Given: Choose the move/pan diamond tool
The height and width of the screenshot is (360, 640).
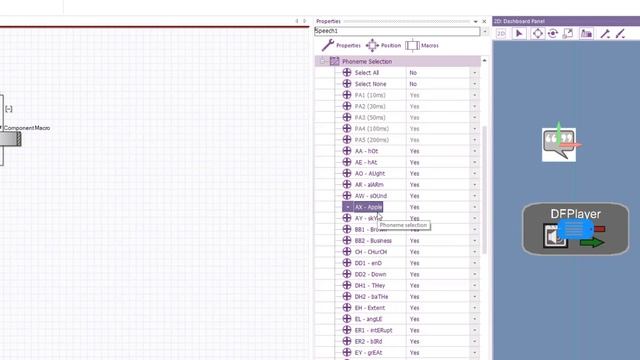Looking at the screenshot, I should pyautogui.click(x=538, y=33).
